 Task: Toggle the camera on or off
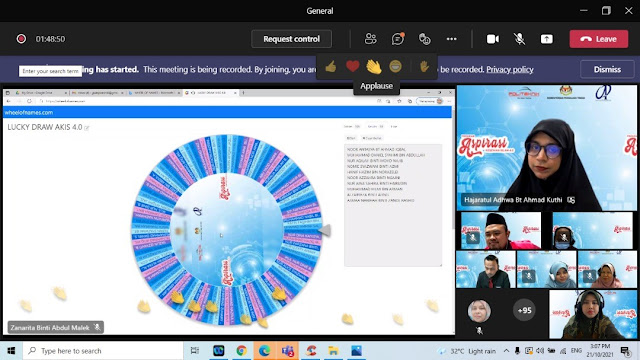pos(493,39)
